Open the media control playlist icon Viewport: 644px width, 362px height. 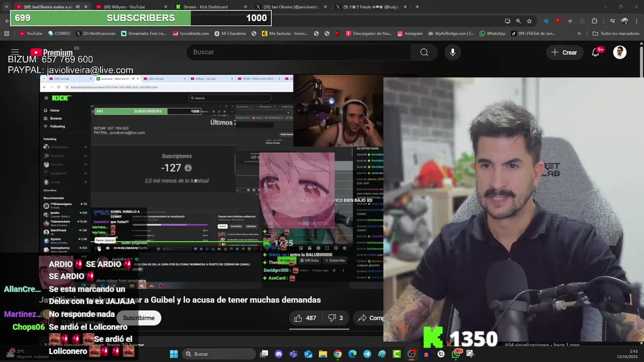[612, 21]
